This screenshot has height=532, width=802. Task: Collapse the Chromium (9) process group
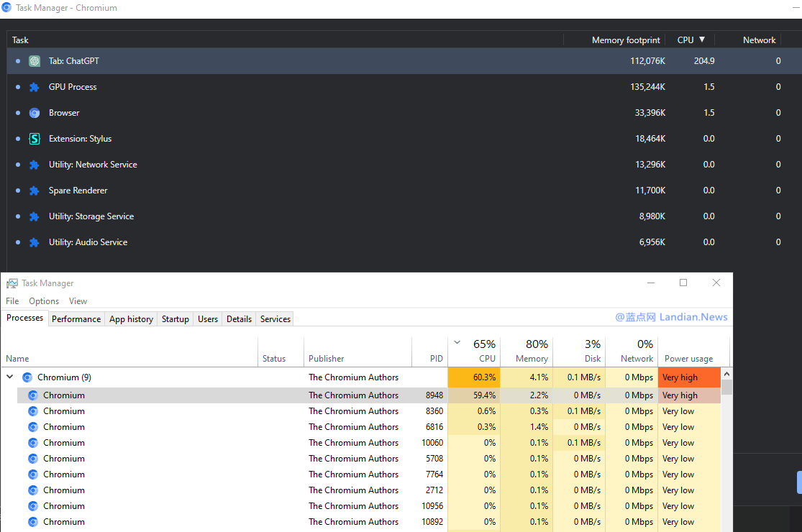10,377
